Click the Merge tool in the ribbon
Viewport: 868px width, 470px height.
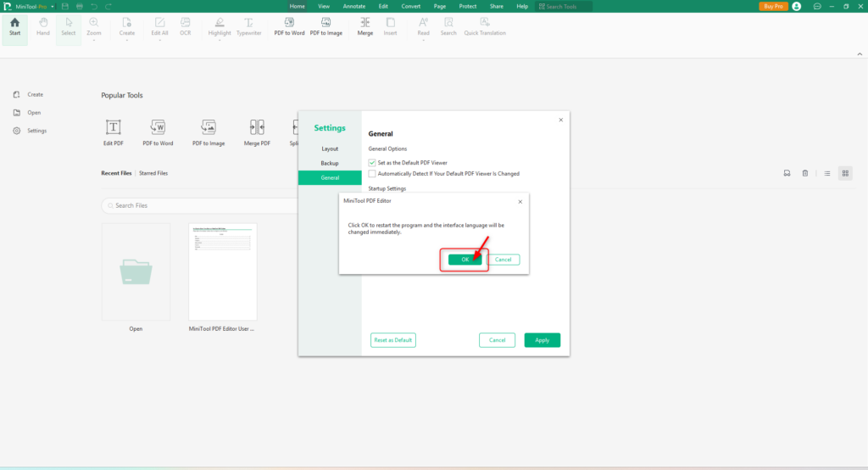pos(364,26)
